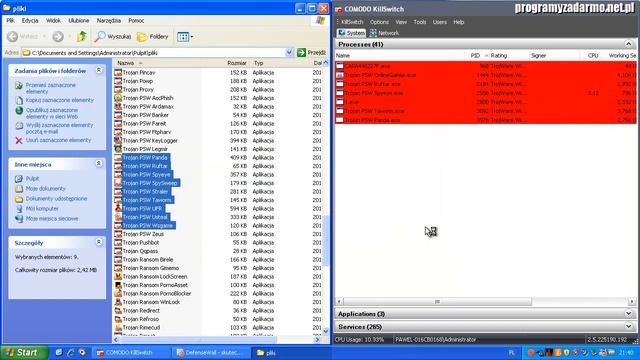Switch to the System tab in KillSwitch

click(351, 33)
